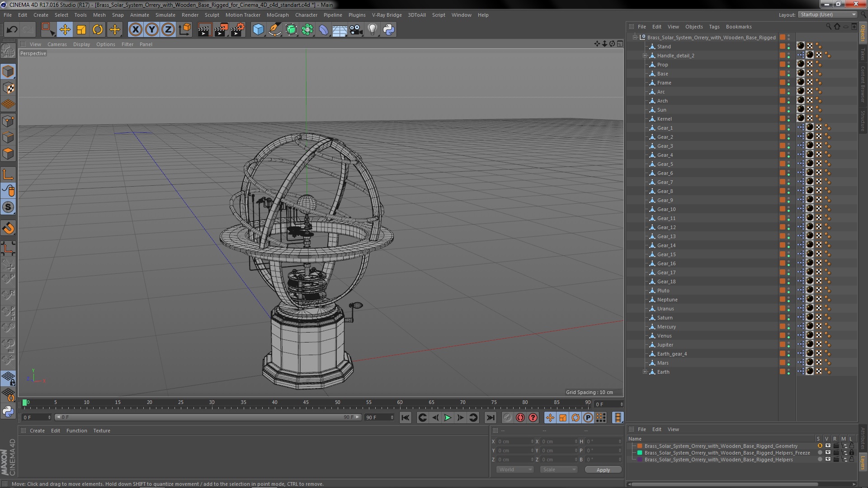Open the MoGraph array generator icon
Image resolution: width=868 pixels, height=488 pixels.
click(307, 30)
